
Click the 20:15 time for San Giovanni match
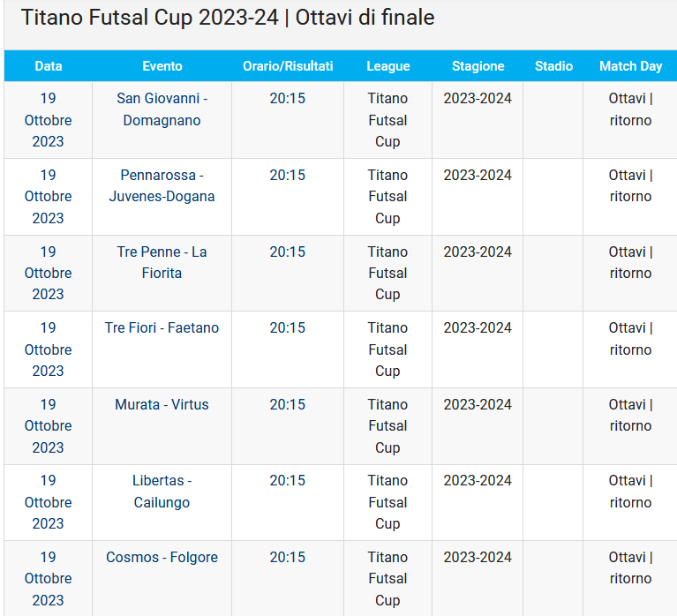click(x=288, y=98)
